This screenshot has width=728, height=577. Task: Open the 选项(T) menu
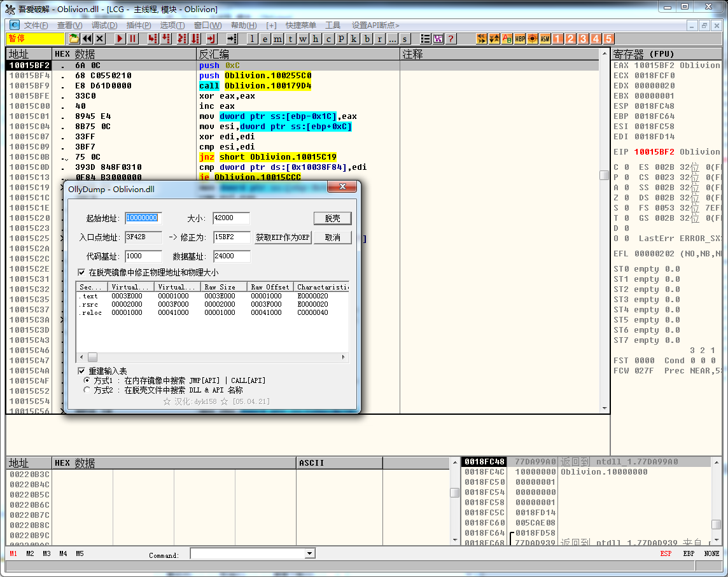pyautogui.click(x=172, y=25)
